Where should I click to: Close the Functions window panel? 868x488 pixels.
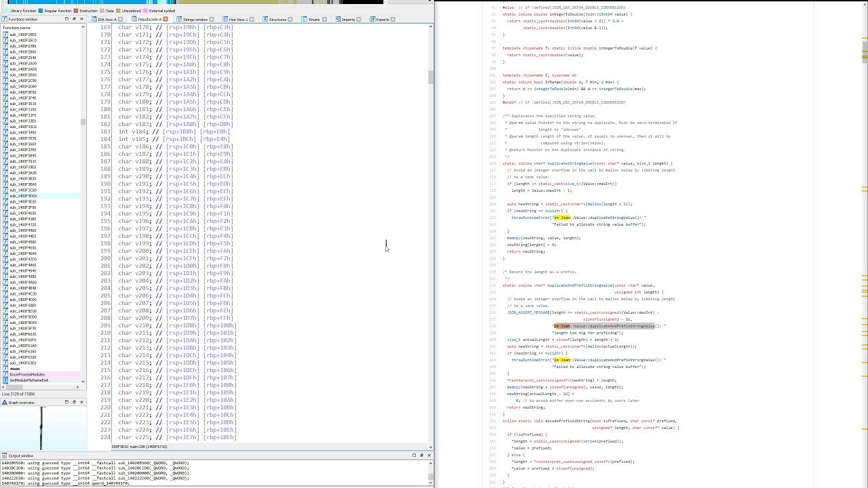pos(81,19)
